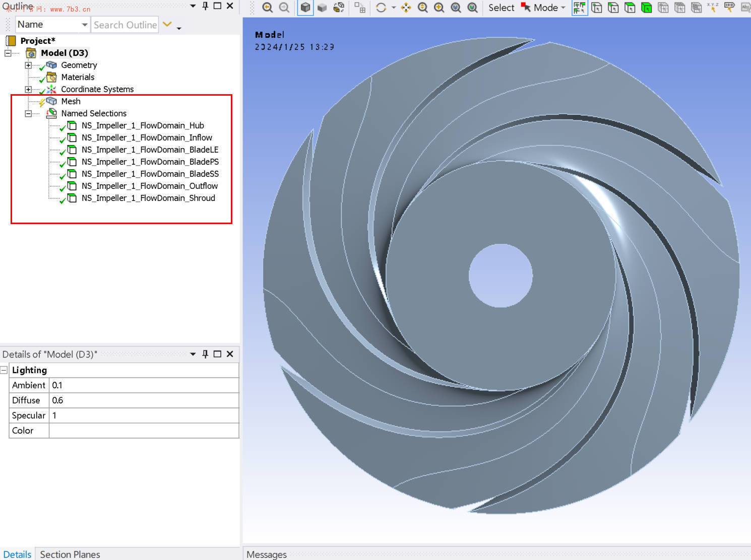The height and width of the screenshot is (560, 751).
Task: Switch to the Section Planes tab
Action: point(70,554)
